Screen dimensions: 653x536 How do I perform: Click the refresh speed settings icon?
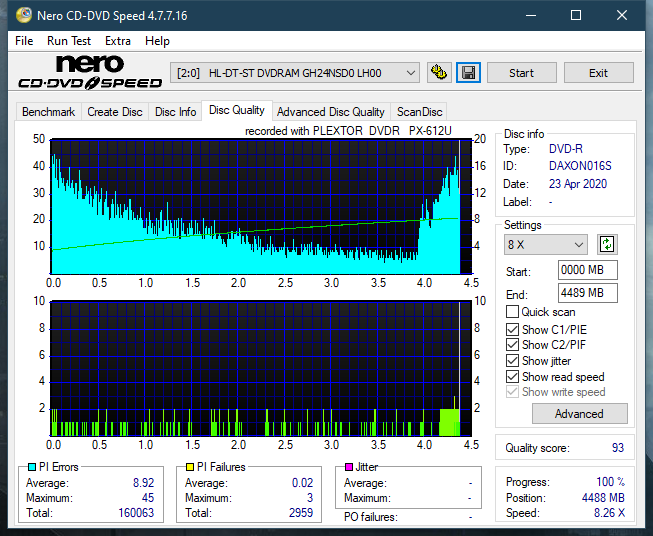tap(607, 244)
